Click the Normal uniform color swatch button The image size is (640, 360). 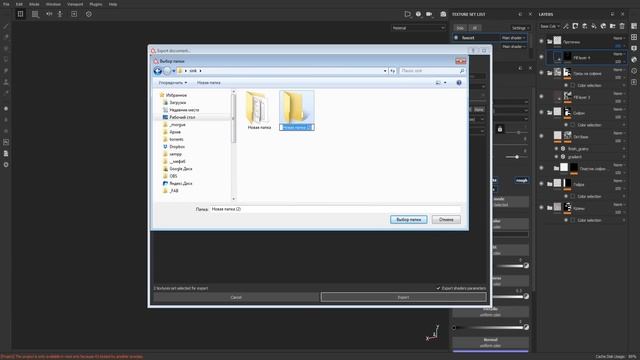(x=490, y=343)
